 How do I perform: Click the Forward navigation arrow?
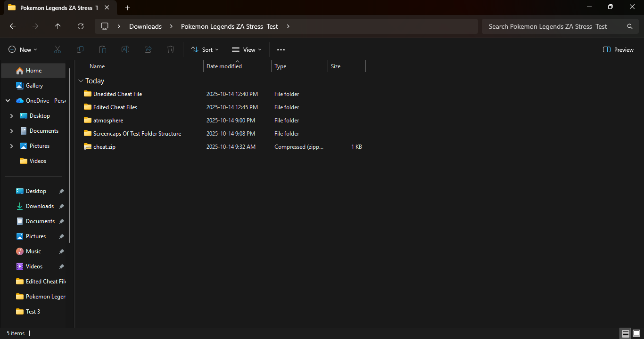tap(35, 26)
